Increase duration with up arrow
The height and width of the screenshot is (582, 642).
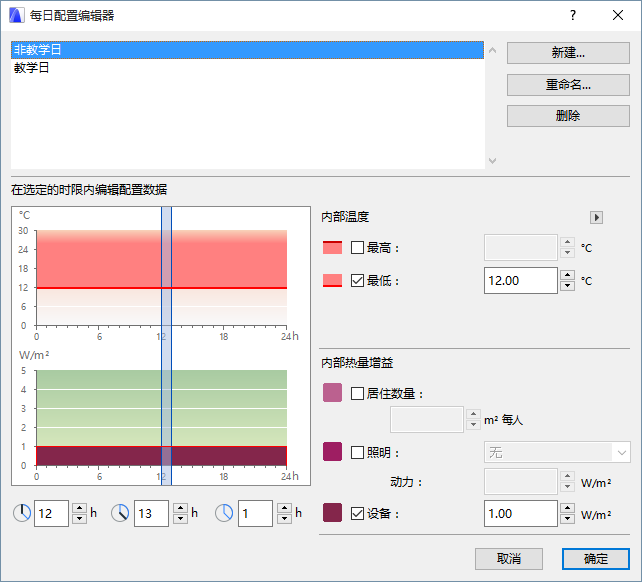tap(284, 508)
